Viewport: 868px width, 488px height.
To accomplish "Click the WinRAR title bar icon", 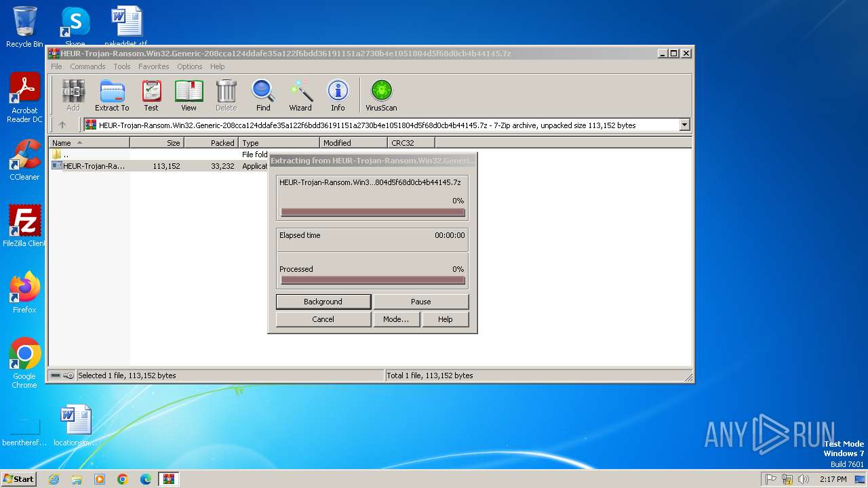I will (54, 54).
